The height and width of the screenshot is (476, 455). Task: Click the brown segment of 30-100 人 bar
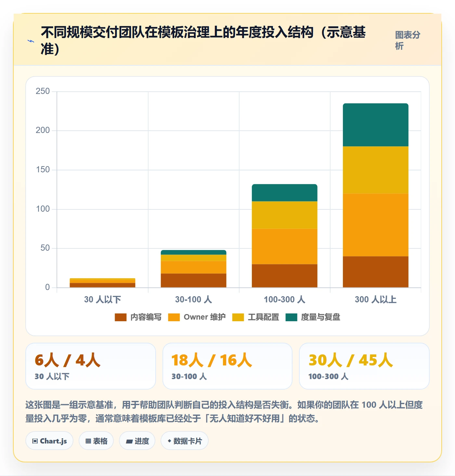[194, 281]
